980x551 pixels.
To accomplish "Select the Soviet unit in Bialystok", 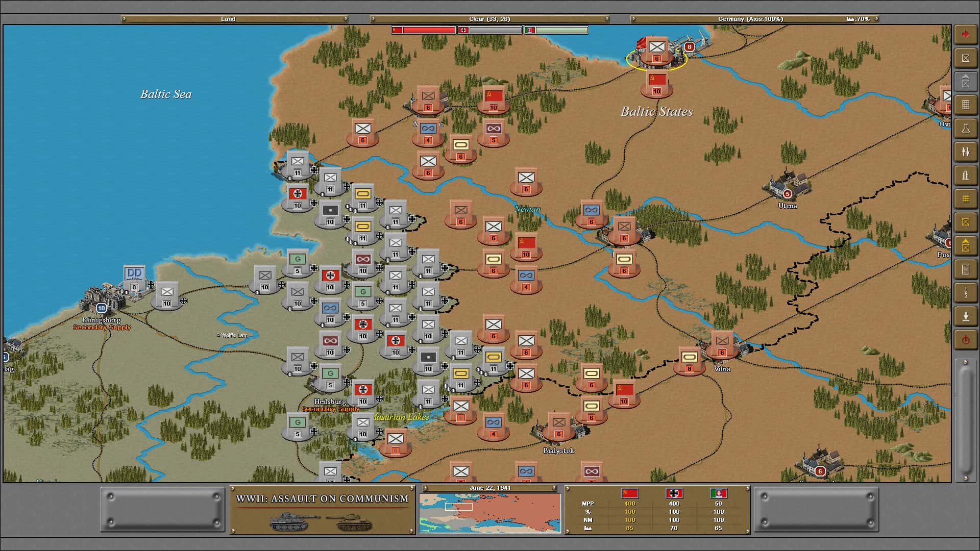I will (559, 426).
